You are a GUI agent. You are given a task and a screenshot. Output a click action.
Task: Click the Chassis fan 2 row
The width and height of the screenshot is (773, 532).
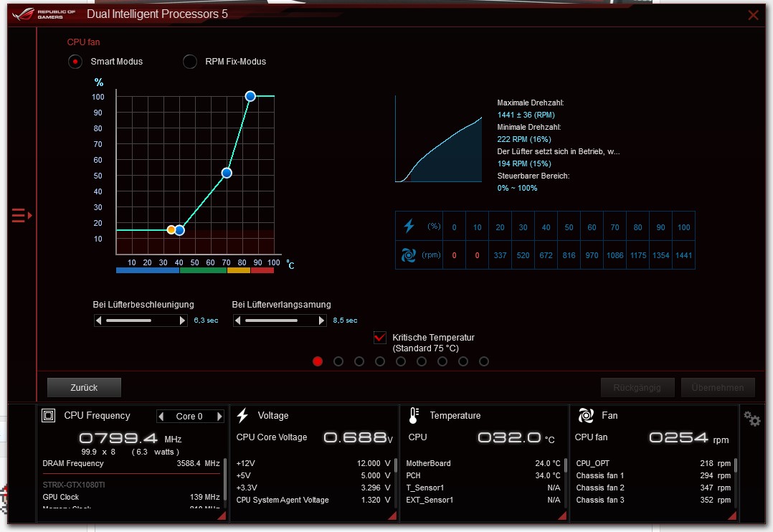653,488
